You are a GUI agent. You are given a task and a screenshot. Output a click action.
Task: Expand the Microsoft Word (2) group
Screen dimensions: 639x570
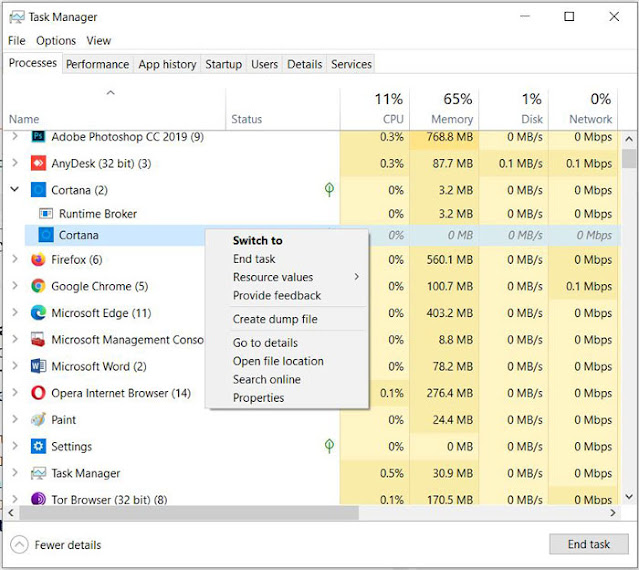15,366
